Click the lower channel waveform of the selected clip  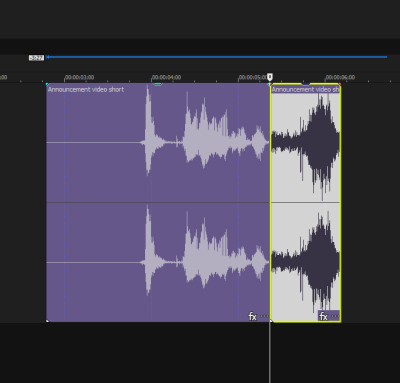306,262
